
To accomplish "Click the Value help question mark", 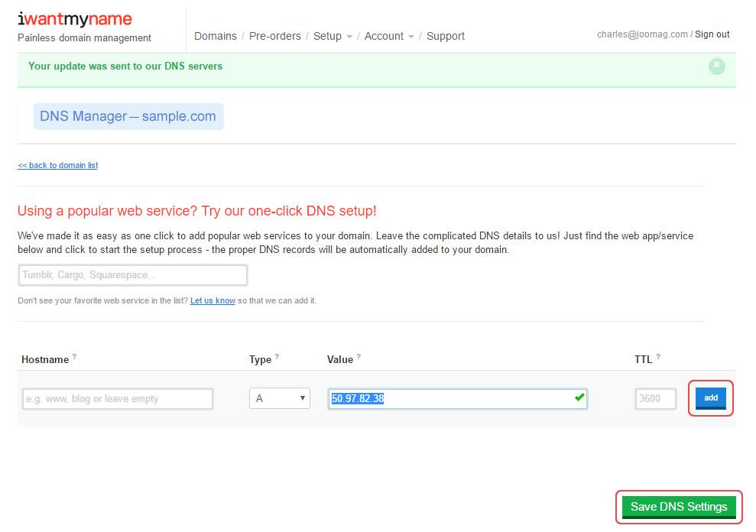I will pyautogui.click(x=359, y=357).
